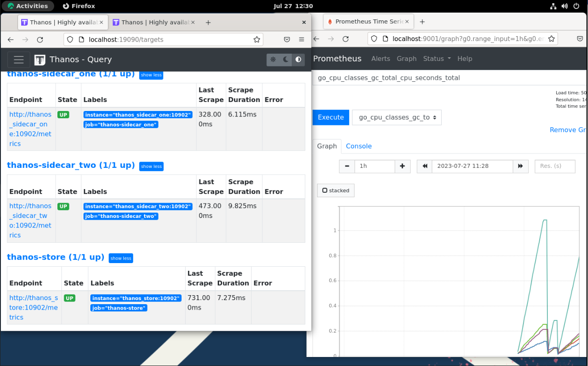Switch to the Graph tab in Prometheus
This screenshot has height=366, width=588.
pos(327,146)
